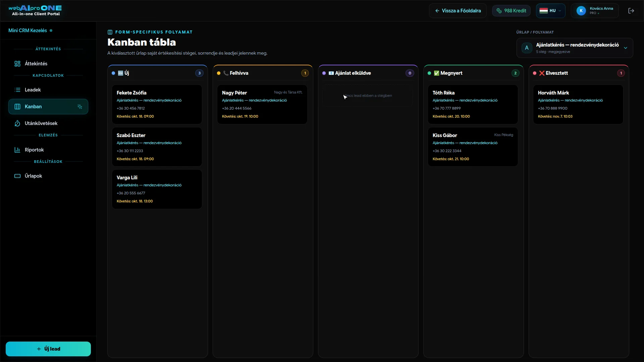Open the Nagy Péter lead card
This screenshot has height=362, width=644.
(x=262, y=104)
